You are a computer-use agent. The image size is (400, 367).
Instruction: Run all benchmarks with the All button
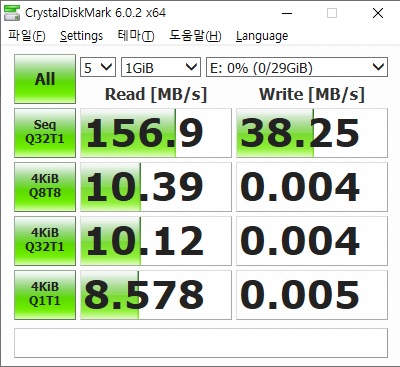[x=45, y=79]
